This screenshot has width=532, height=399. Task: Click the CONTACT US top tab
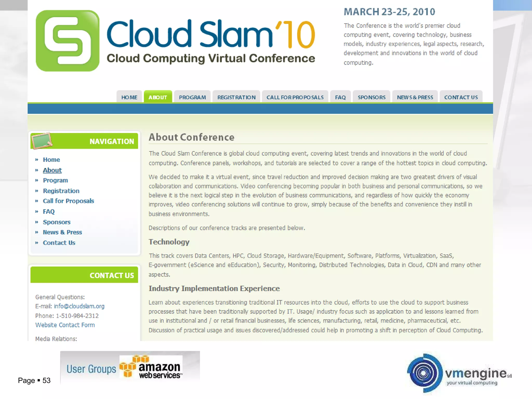click(461, 97)
